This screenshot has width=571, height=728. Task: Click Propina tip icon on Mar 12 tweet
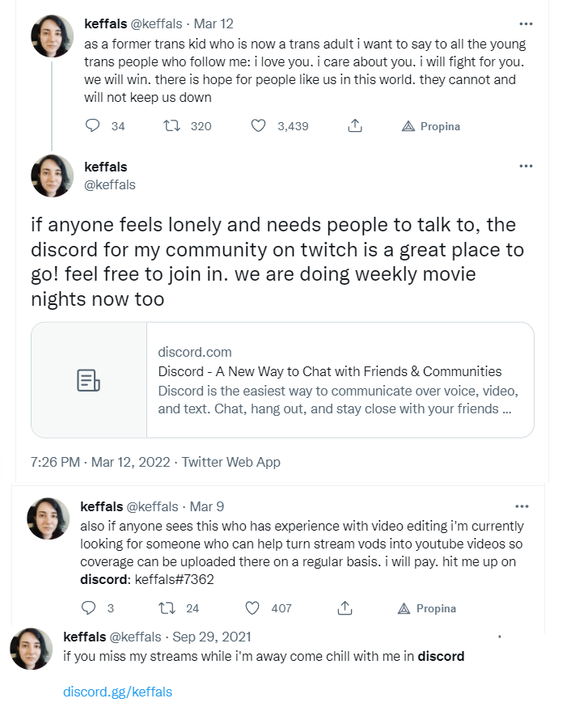[407, 126]
